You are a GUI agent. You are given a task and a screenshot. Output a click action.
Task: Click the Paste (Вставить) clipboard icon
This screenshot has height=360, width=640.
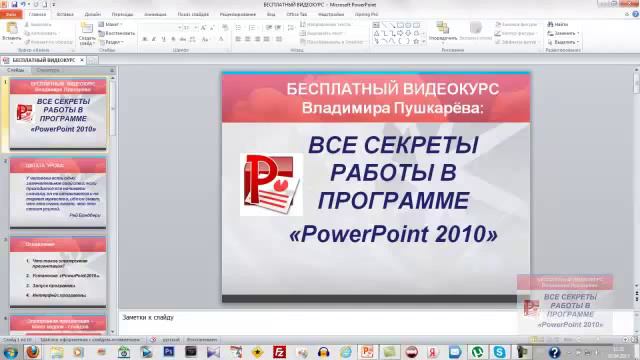12,28
